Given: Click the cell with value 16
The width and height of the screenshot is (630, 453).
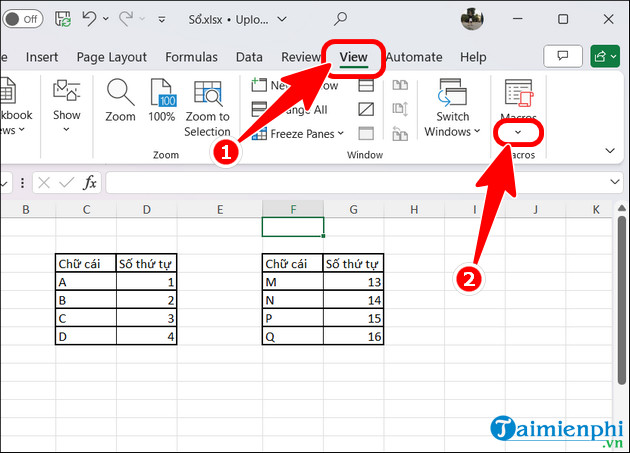Looking at the screenshot, I should (x=354, y=336).
